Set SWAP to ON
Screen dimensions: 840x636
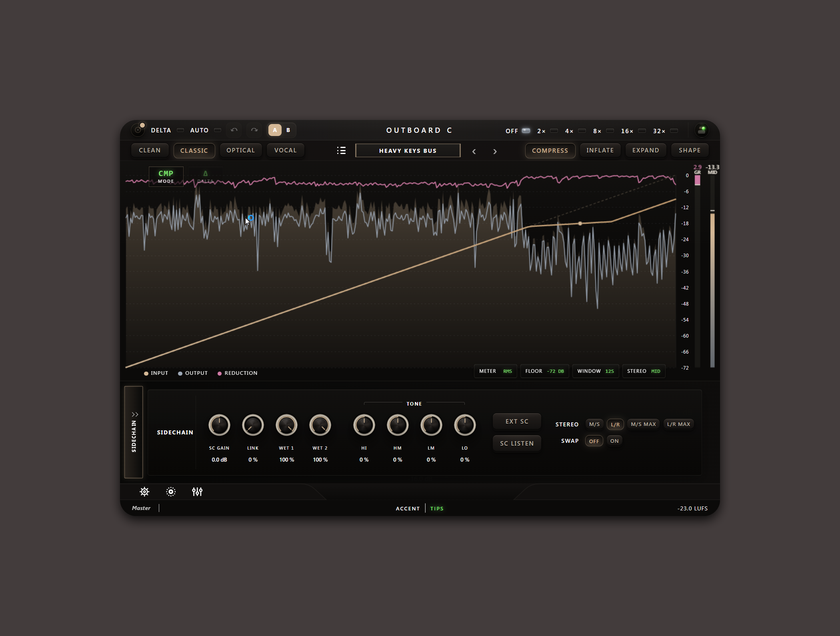click(614, 441)
